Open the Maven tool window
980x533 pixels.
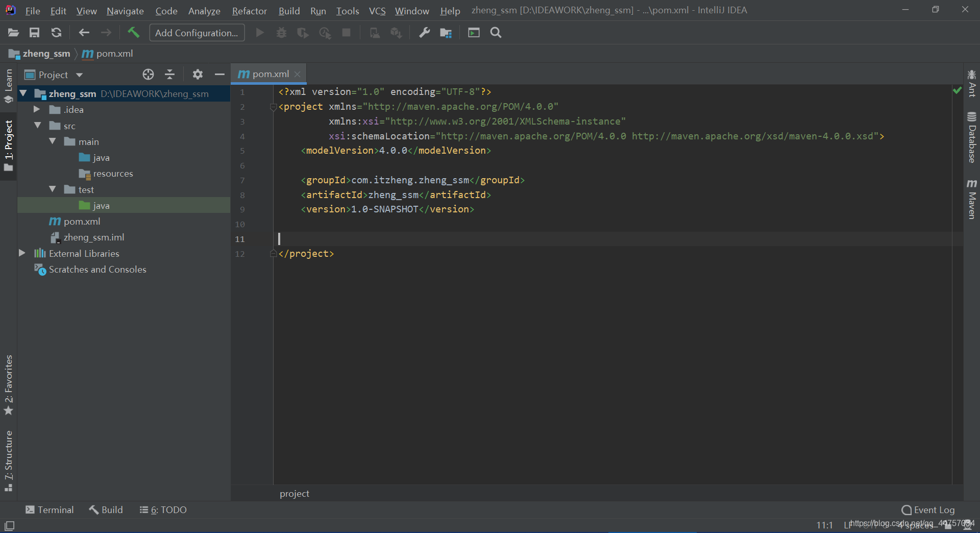tap(972, 199)
